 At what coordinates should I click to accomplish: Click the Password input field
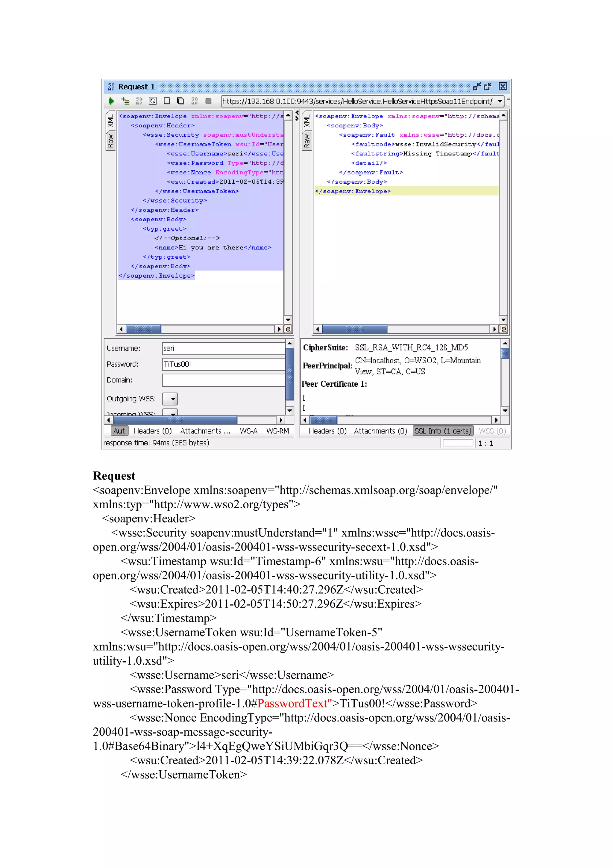[224, 364]
